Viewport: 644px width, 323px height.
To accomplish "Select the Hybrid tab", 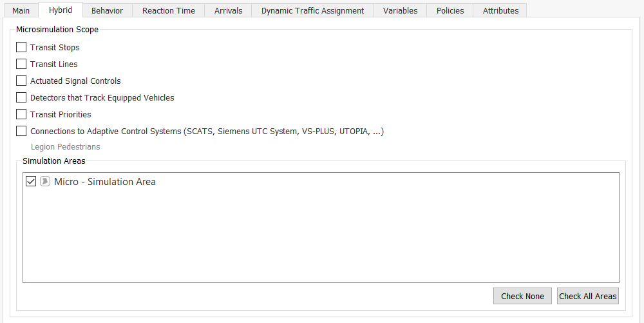I will pos(61,10).
